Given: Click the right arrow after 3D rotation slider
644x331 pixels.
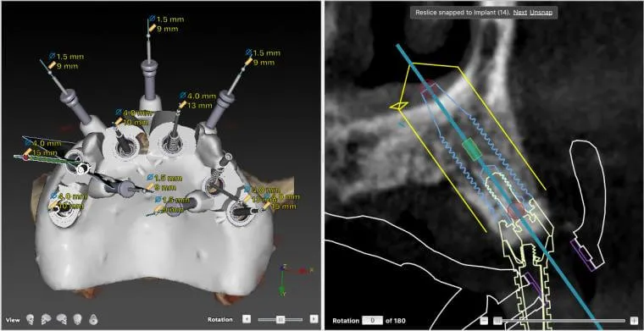Looking at the screenshot, I should click(x=314, y=318).
